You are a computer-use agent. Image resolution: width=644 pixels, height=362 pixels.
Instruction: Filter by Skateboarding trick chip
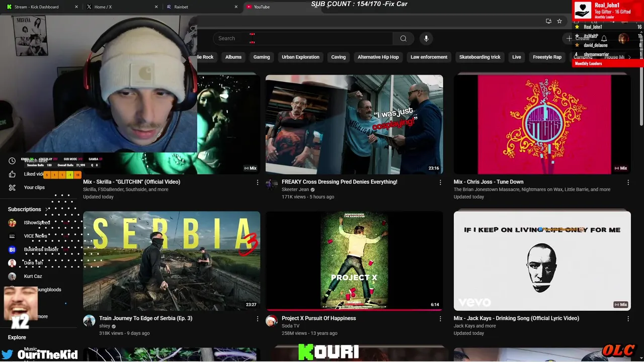pyautogui.click(x=479, y=57)
